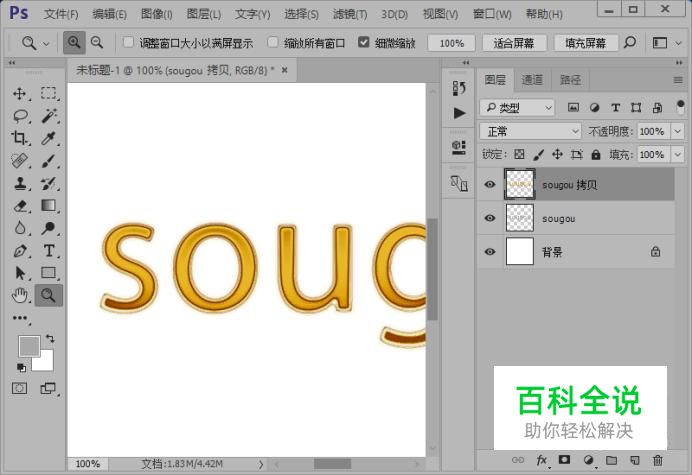Viewport: 692px width, 475px height.
Task: Select the Healing Brush tool
Action: pyautogui.click(x=19, y=161)
